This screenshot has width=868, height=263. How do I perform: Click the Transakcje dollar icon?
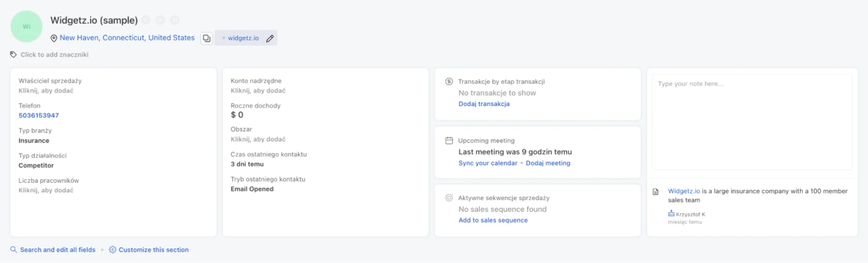point(448,82)
